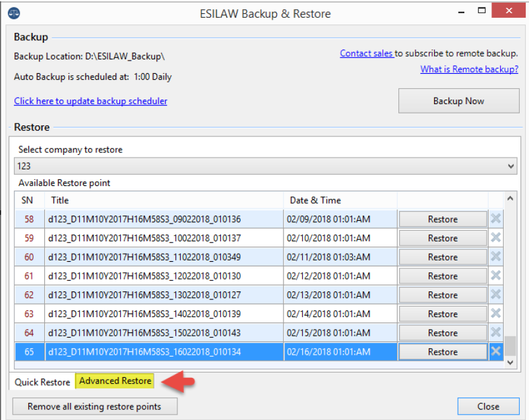529x420 pixels.
Task: Click serial number 63 cell
Action: pyautogui.click(x=29, y=314)
